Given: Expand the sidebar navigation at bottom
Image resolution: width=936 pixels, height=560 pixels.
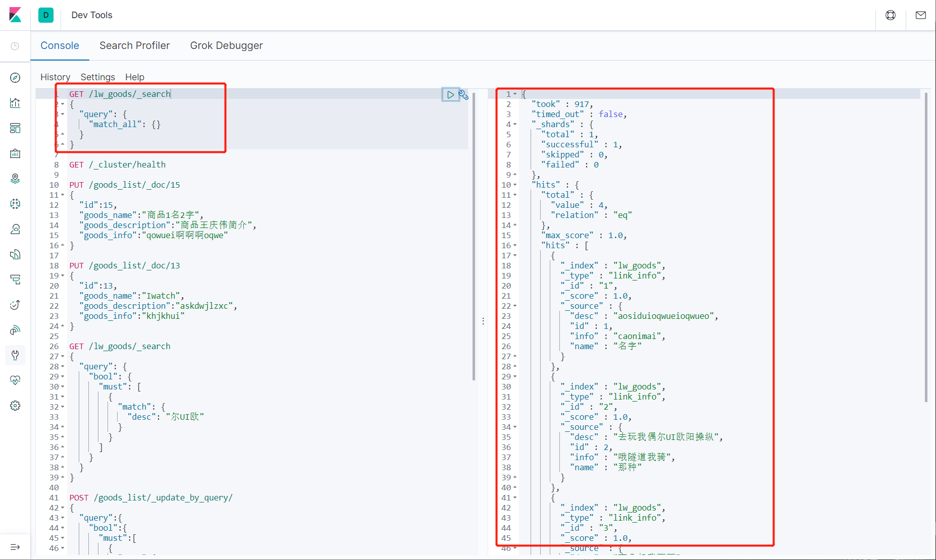Looking at the screenshot, I should pyautogui.click(x=15, y=547).
